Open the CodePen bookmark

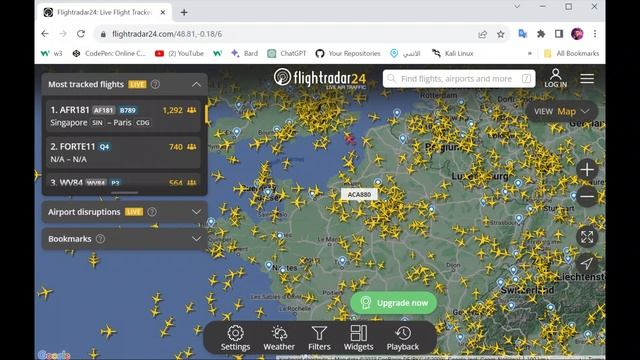tap(109, 53)
